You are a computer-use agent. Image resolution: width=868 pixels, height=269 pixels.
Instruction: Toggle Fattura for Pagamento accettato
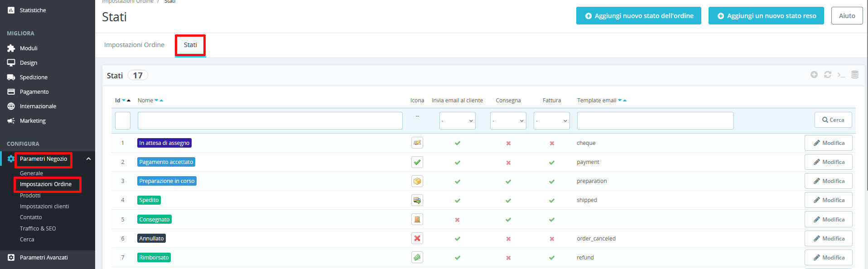(552, 163)
